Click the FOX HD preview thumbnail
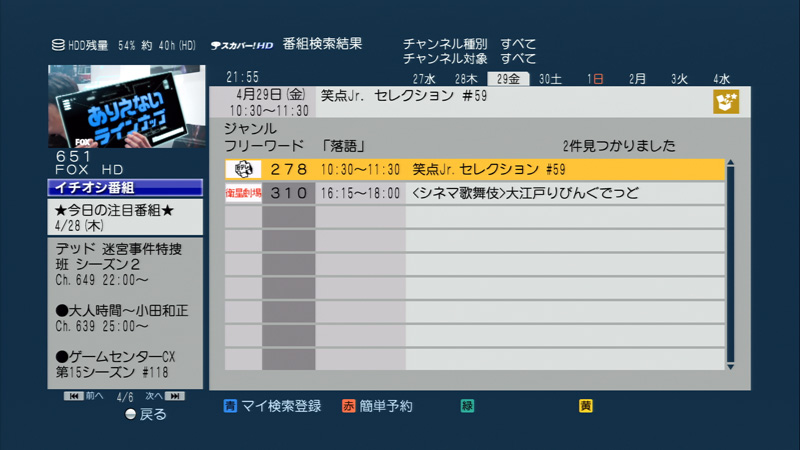Screen dimensions: 800x450 click(127, 107)
